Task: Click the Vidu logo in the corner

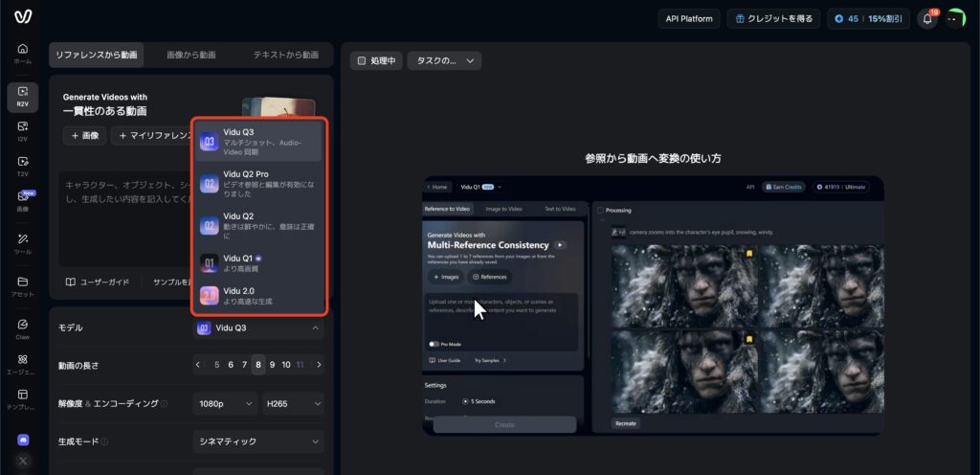Action: pos(23,17)
